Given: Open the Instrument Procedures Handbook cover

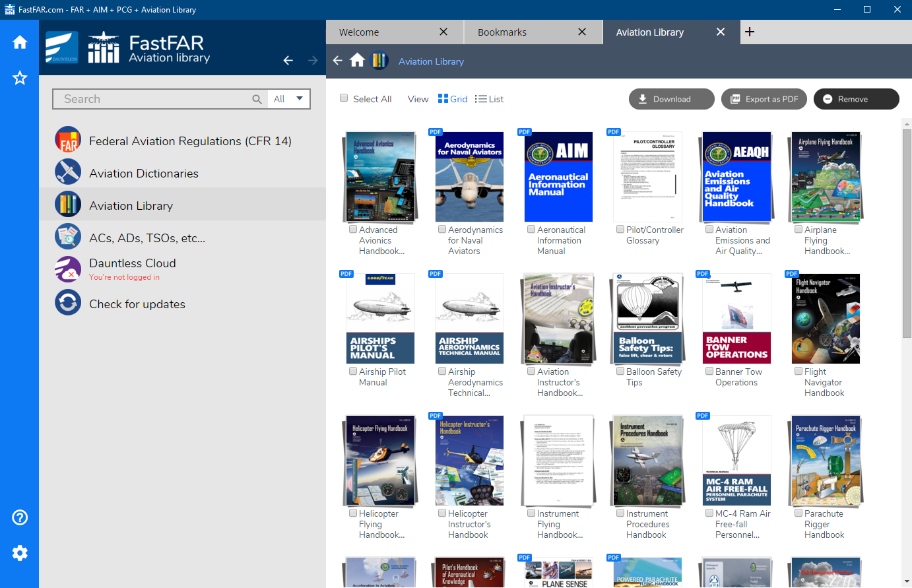Looking at the screenshot, I should pyautogui.click(x=647, y=460).
